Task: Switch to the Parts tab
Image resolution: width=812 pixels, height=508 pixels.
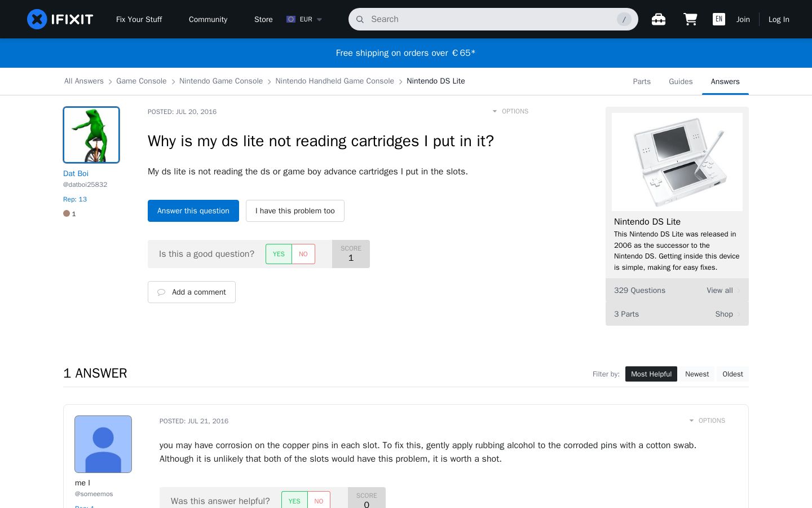Action: 642,81
